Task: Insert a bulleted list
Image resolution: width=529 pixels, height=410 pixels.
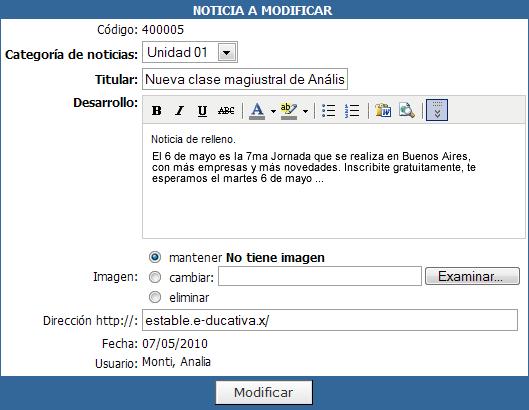Action: pos(328,110)
